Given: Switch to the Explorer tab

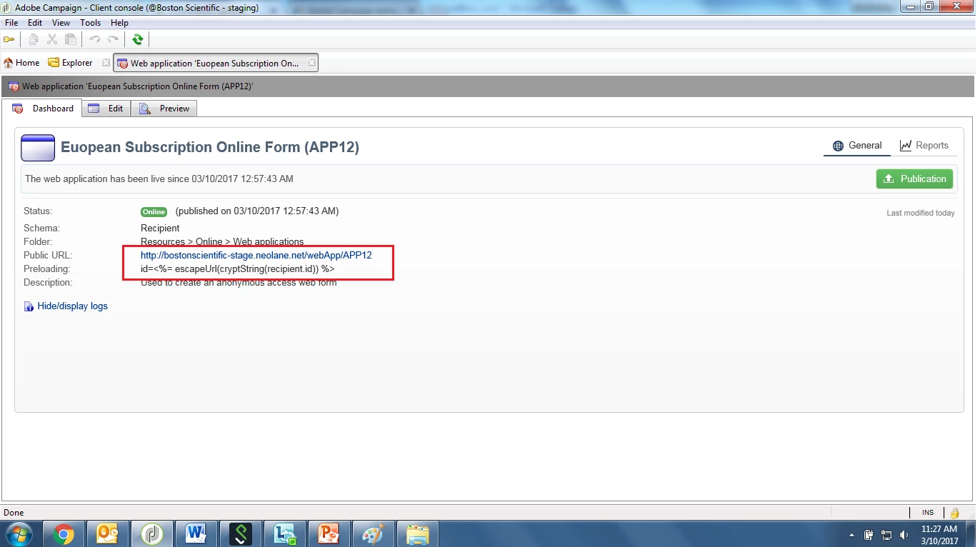Looking at the screenshot, I should pyautogui.click(x=71, y=63).
